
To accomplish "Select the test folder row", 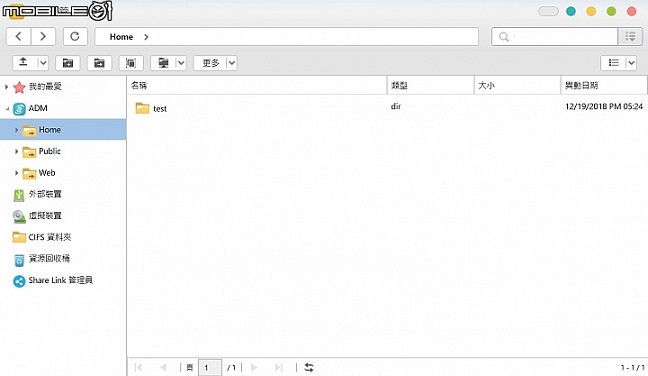I will coord(387,108).
